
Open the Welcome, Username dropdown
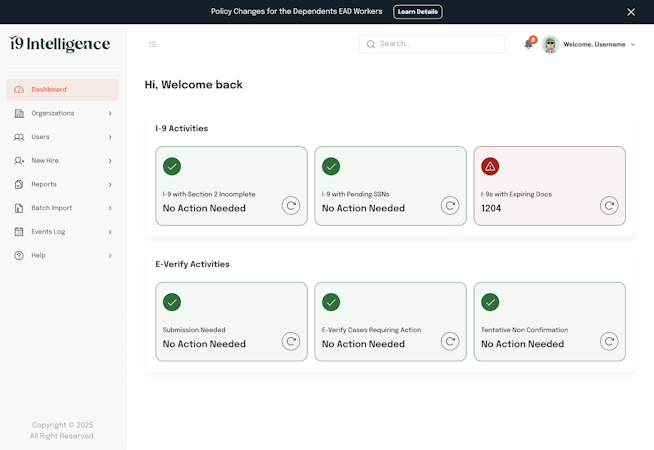[598, 44]
